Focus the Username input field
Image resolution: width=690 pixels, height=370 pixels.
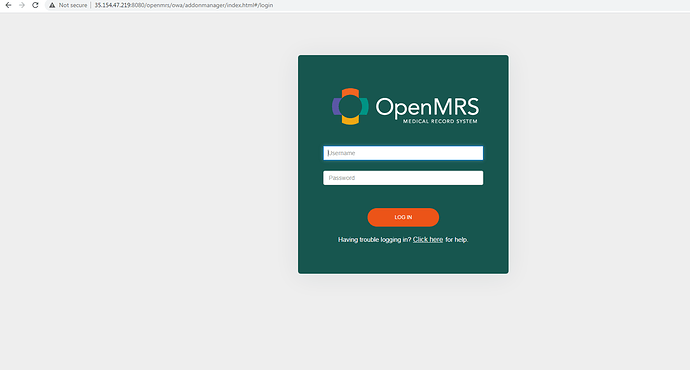(x=403, y=153)
